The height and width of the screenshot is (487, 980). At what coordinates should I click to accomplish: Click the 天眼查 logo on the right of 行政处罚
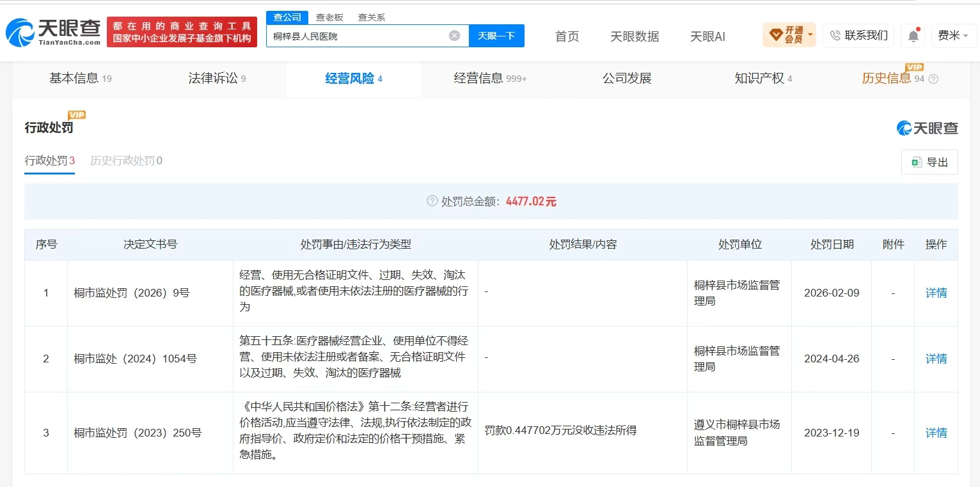(x=927, y=128)
